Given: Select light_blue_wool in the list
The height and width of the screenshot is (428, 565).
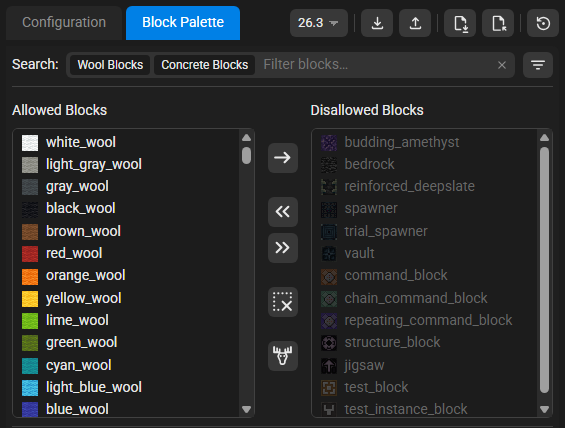Looking at the screenshot, I should click(x=126, y=388).
